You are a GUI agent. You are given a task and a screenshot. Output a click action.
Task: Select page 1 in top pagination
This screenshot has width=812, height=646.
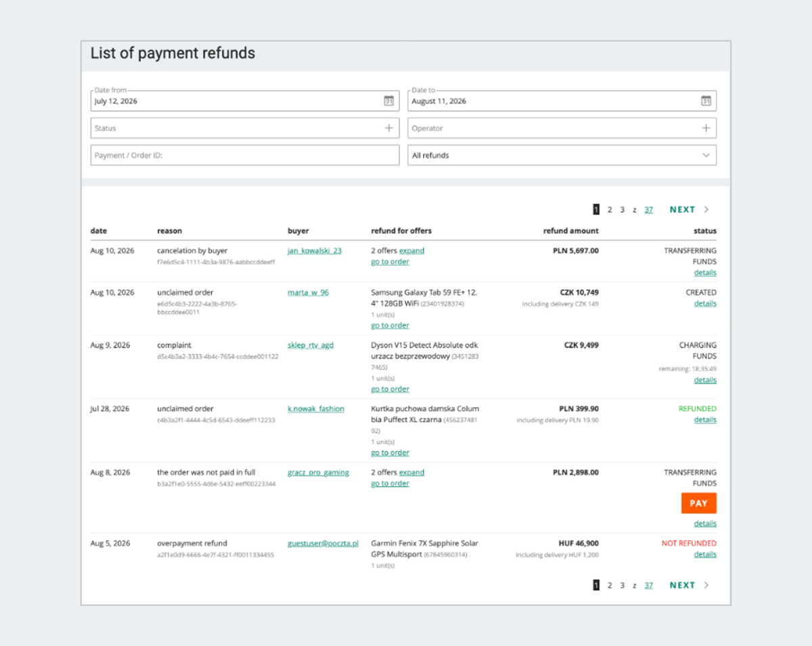pyautogui.click(x=596, y=210)
